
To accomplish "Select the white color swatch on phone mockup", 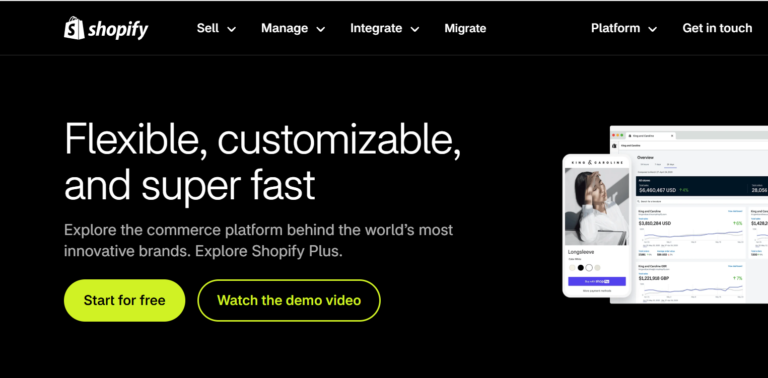I will click(x=589, y=268).
